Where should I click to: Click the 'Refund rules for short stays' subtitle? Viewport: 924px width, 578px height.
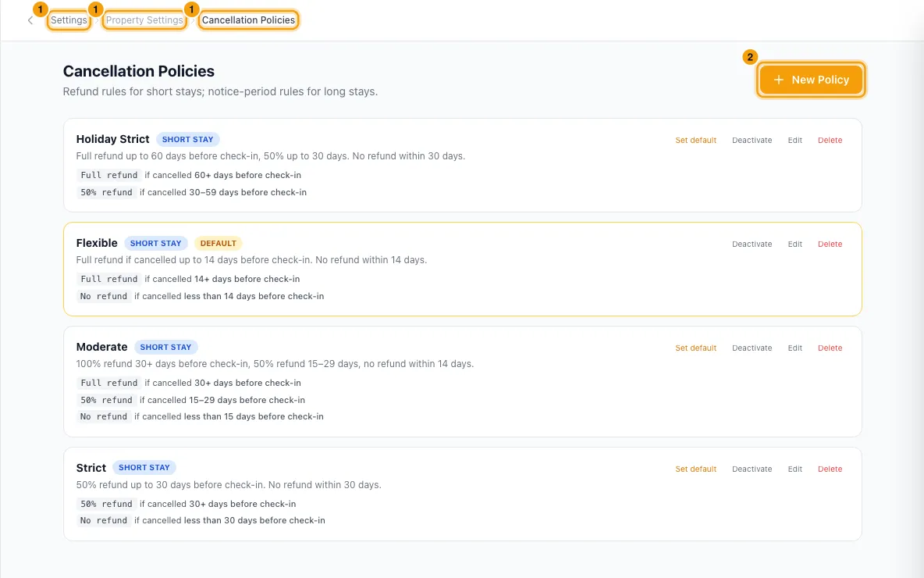tap(220, 91)
